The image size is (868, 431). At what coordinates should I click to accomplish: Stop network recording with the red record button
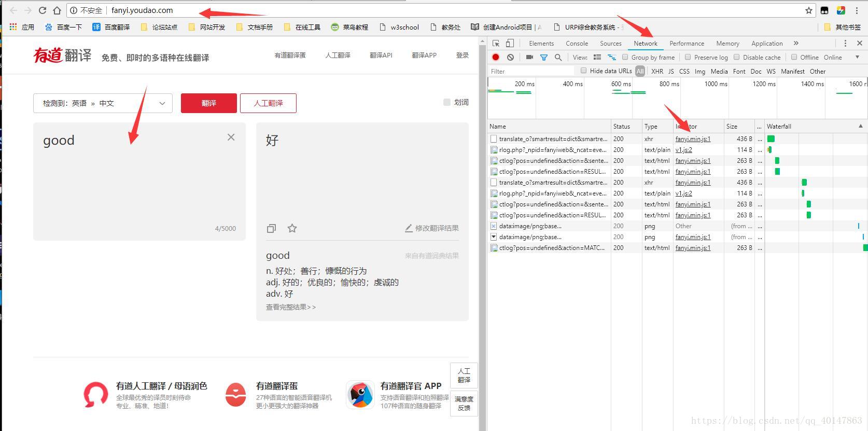496,57
